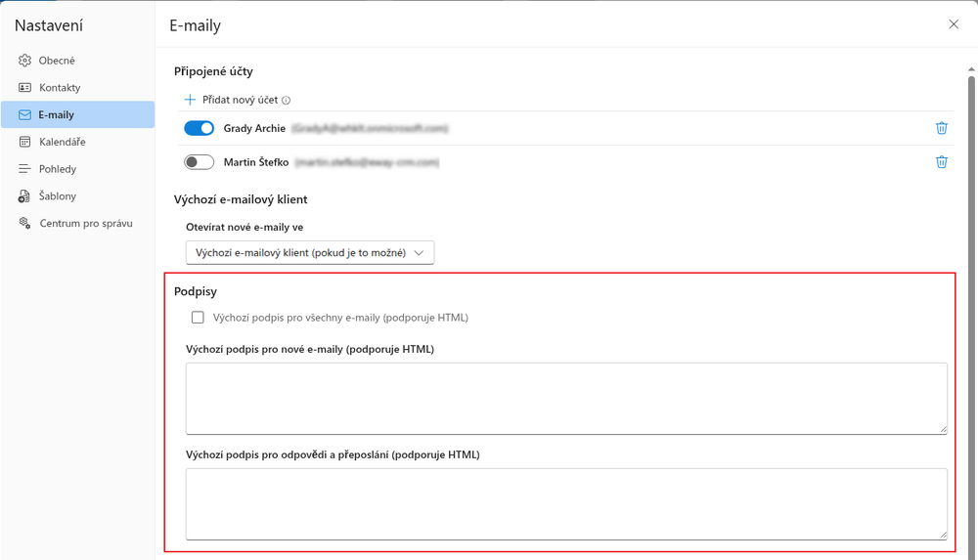Disable the Grady Archie account toggle
Screen dimensions: 978x560
(199, 128)
